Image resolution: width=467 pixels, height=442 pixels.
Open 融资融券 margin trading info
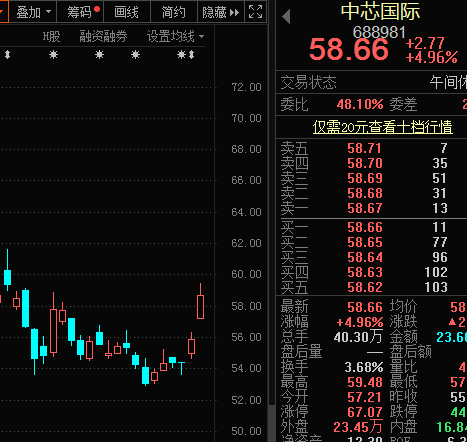coord(103,36)
